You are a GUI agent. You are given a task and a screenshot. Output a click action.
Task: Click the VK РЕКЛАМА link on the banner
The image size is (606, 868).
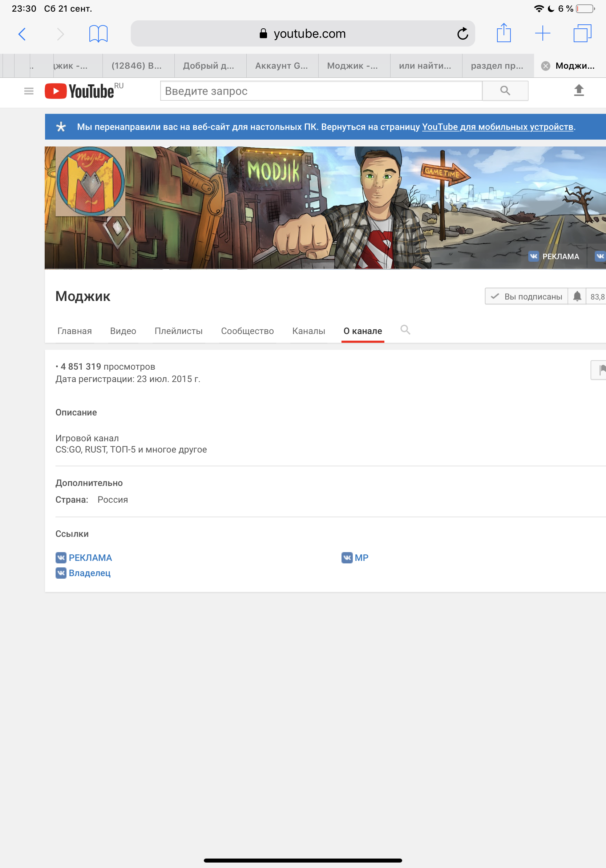tap(554, 256)
